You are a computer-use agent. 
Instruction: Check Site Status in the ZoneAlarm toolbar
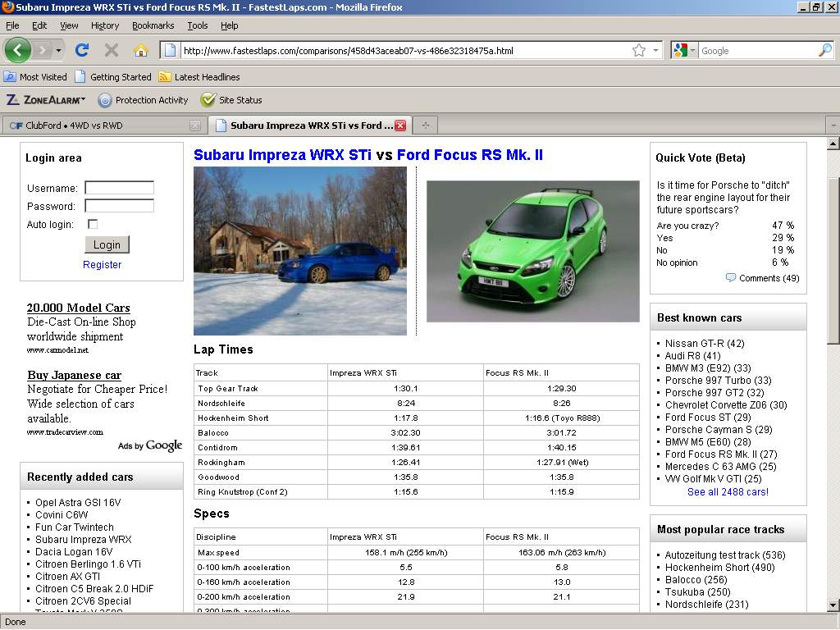point(231,100)
